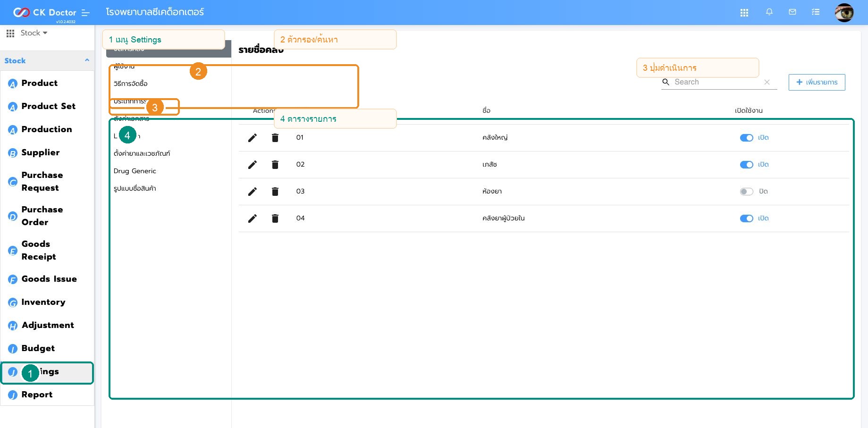Select วิธีการจัดซื้อ in settings list
Screen dimensions: 868x428
pos(131,84)
